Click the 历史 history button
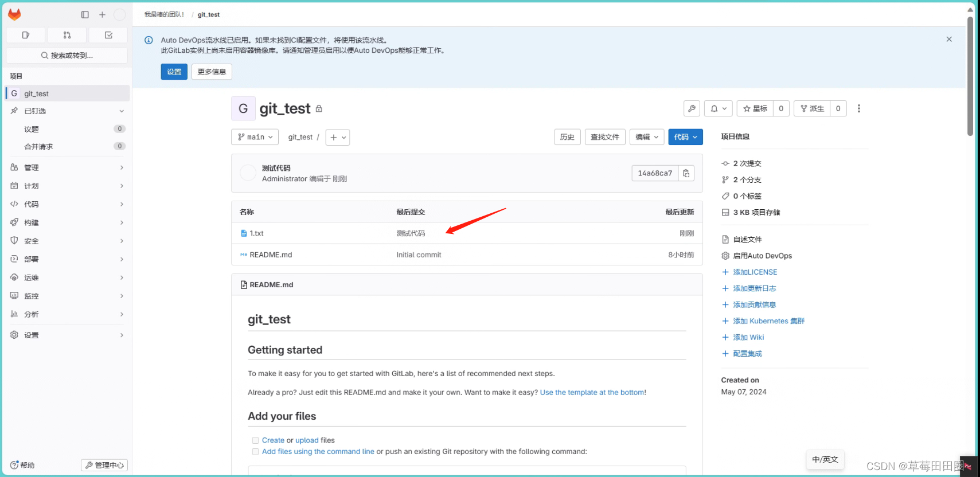Viewport: 980px width, 477px height. click(567, 137)
